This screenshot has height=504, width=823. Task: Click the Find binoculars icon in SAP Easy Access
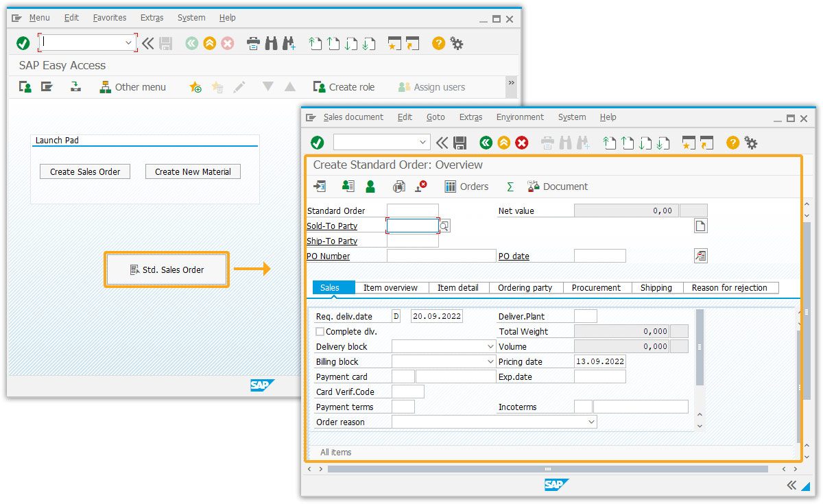(272, 43)
